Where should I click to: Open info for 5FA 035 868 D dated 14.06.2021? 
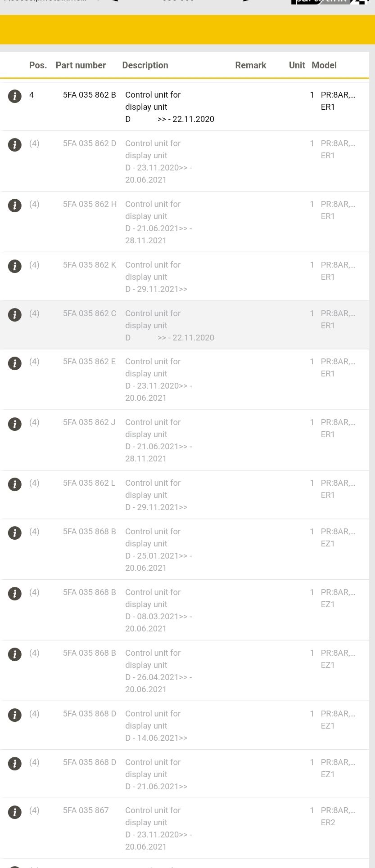15,715
